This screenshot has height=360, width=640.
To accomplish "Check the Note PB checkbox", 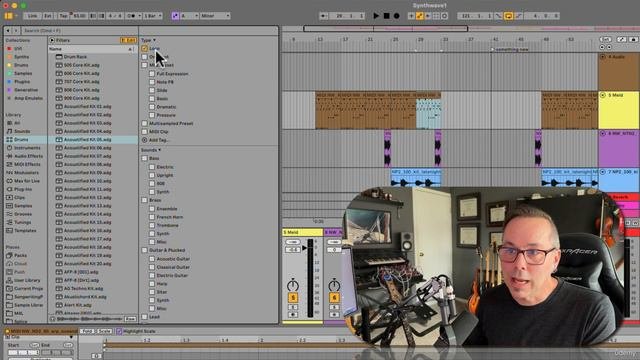I will tap(152, 82).
